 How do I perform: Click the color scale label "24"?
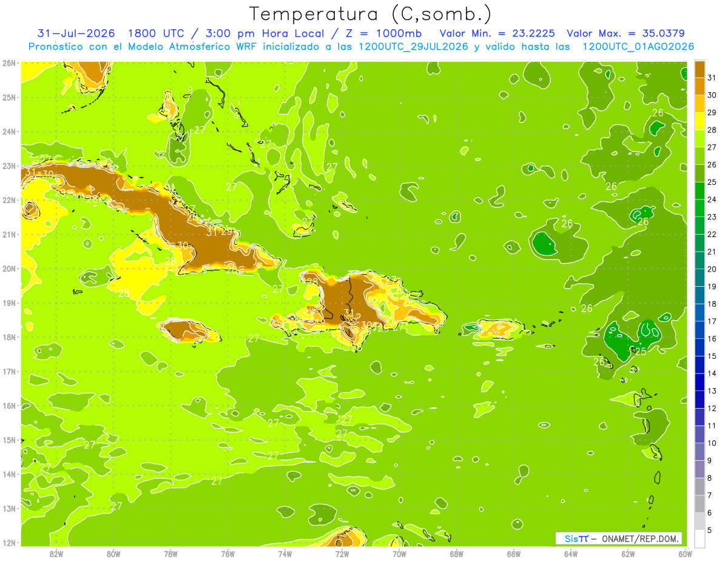[712, 199]
